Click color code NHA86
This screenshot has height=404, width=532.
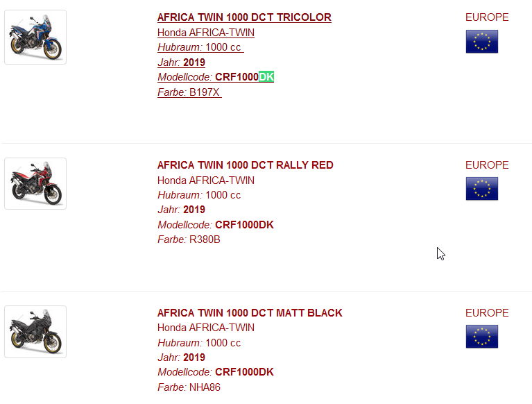[205, 387]
